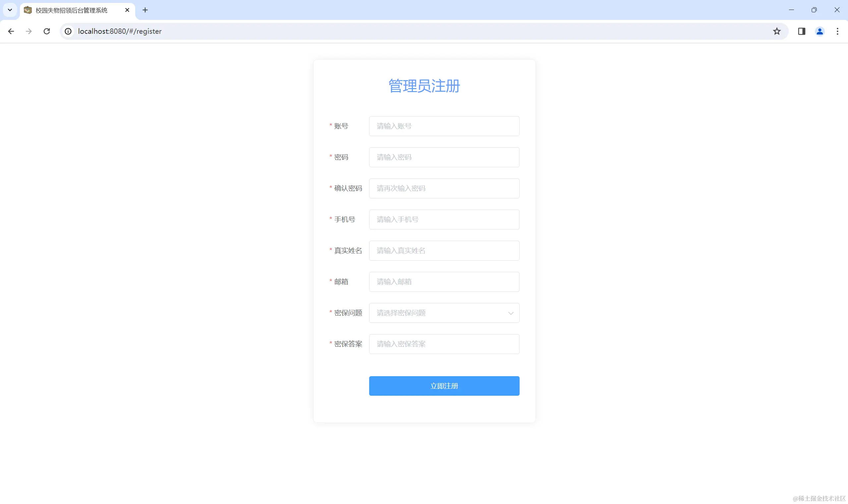This screenshot has width=848, height=504.
Task: Click the forward navigation arrow
Action: click(29, 31)
